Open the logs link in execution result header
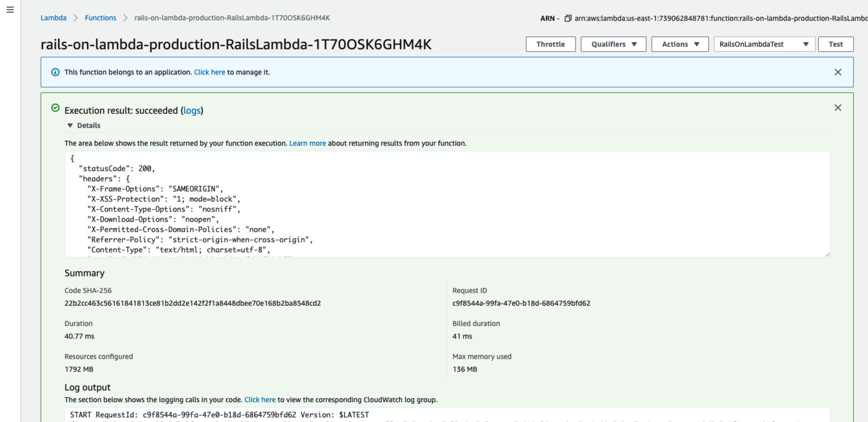This screenshot has width=868, height=422. point(192,110)
